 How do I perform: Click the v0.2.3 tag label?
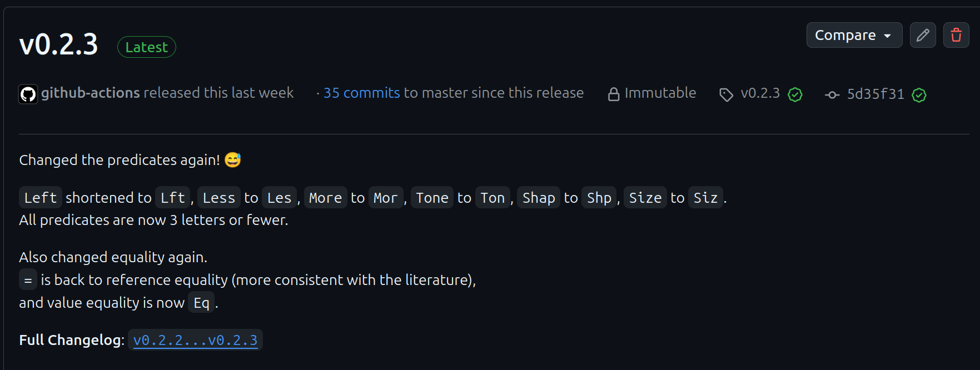click(x=760, y=94)
